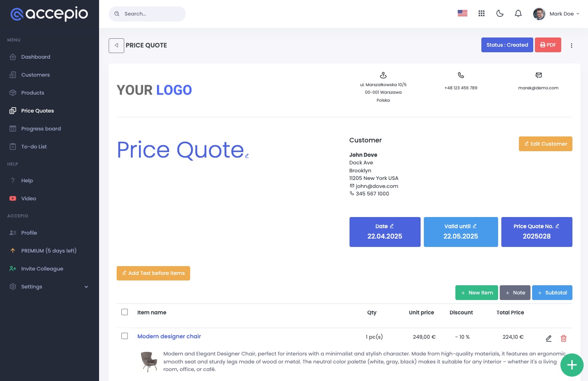The height and width of the screenshot is (381, 588).
Task: Edit the Modern designer chair item with pencil
Action: (x=549, y=338)
